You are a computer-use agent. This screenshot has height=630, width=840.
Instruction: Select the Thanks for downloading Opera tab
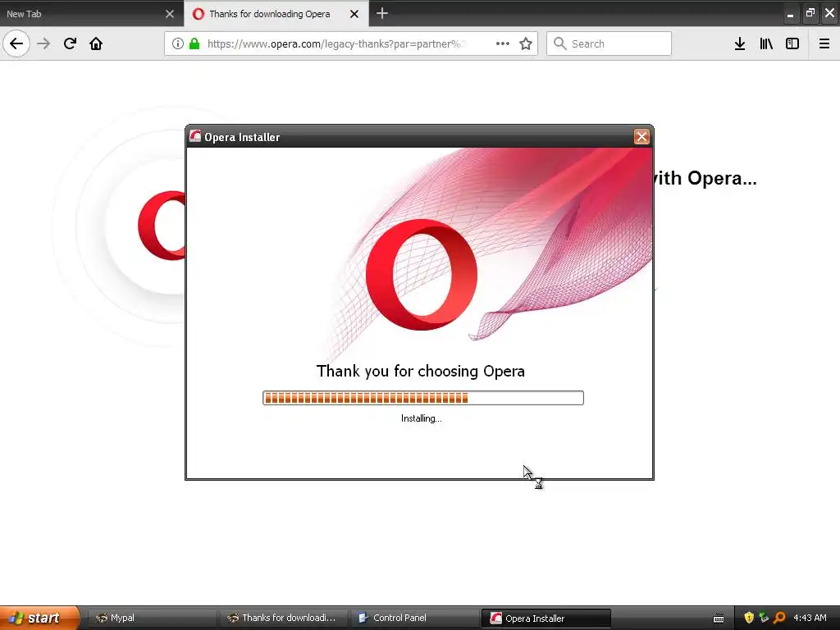(276, 13)
